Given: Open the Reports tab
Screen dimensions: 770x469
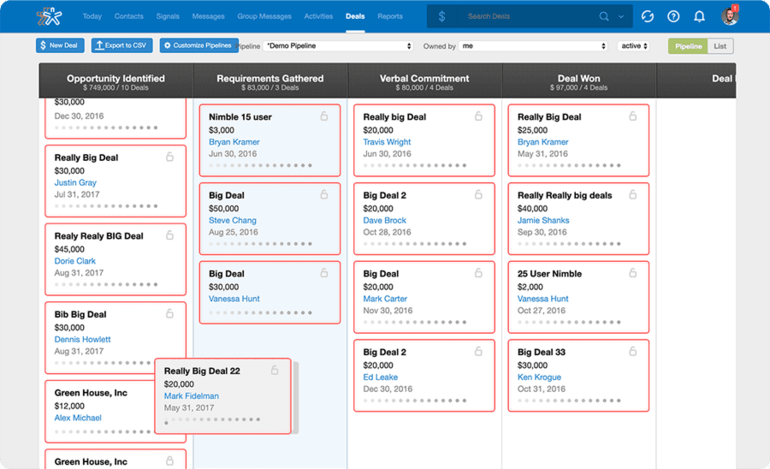Looking at the screenshot, I should [x=390, y=16].
